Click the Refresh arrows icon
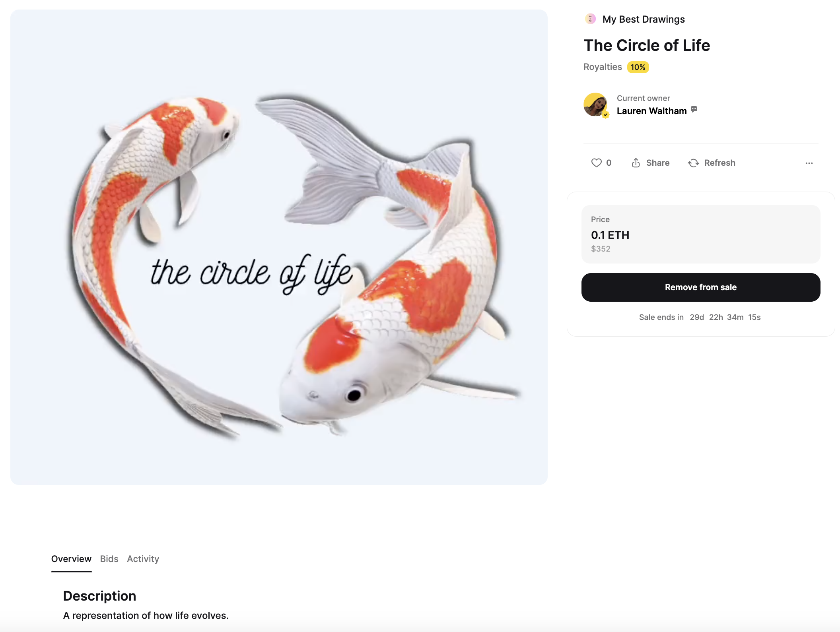Viewport: 840px width, 632px height. coord(693,163)
